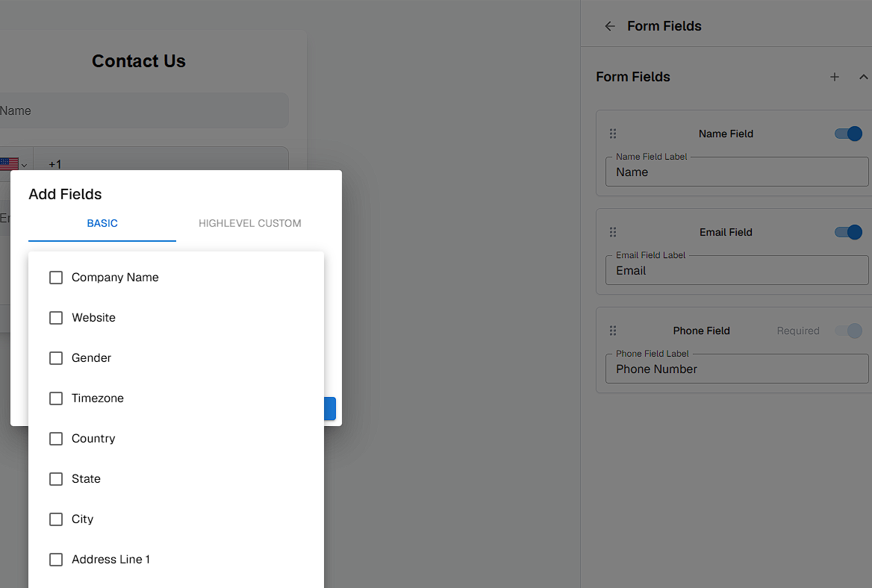Edit the Name Field Label input

click(x=737, y=172)
